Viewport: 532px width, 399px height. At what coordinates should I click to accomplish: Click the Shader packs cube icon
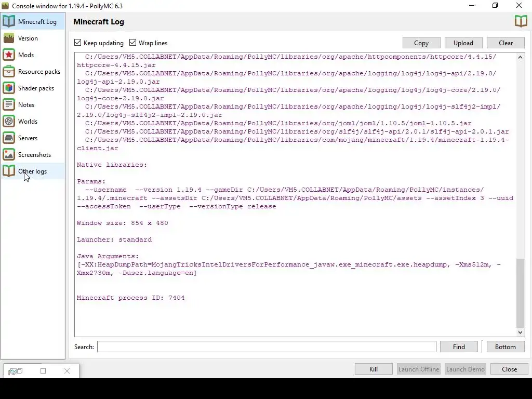[9, 88]
